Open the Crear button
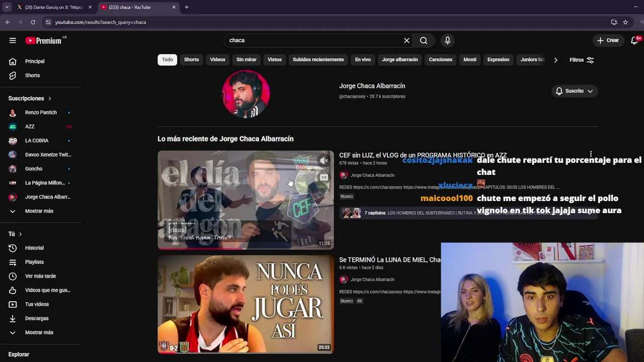Viewport: 644px width, 362px height. pyautogui.click(x=608, y=40)
